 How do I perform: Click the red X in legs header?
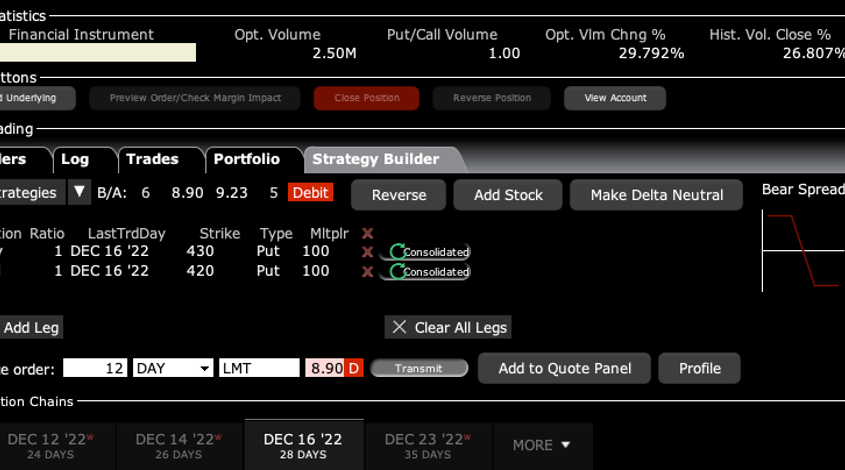(x=368, y=234)
